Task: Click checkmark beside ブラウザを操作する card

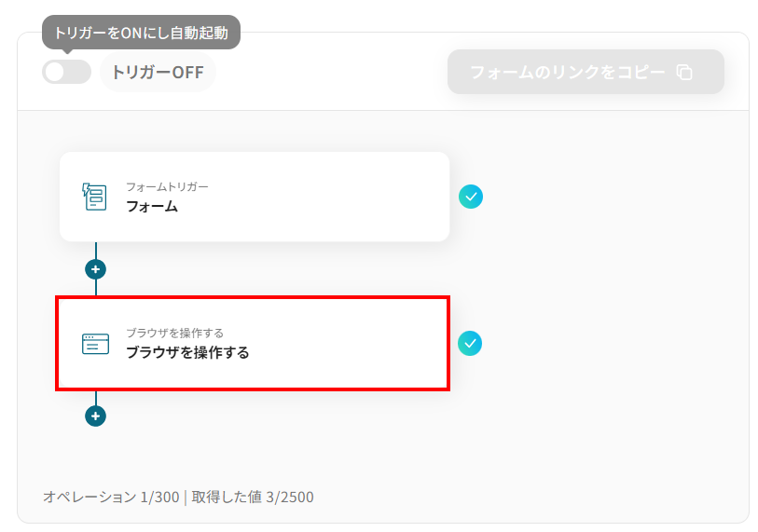Action: pyautogui.click(x=471, y=343)
